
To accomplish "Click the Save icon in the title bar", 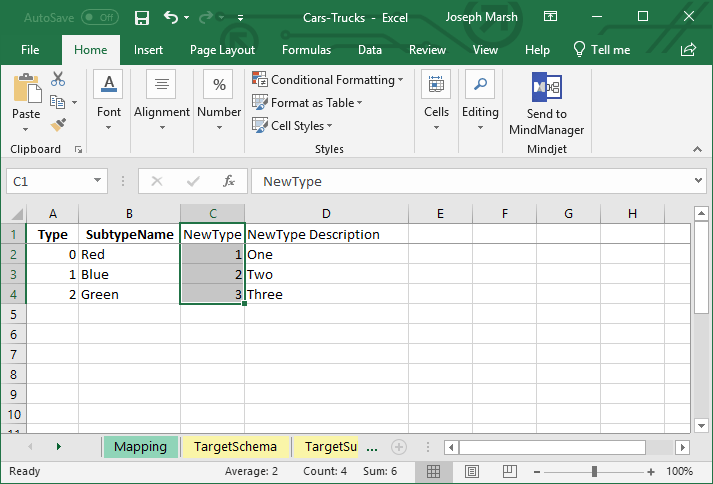I will 141,18.
